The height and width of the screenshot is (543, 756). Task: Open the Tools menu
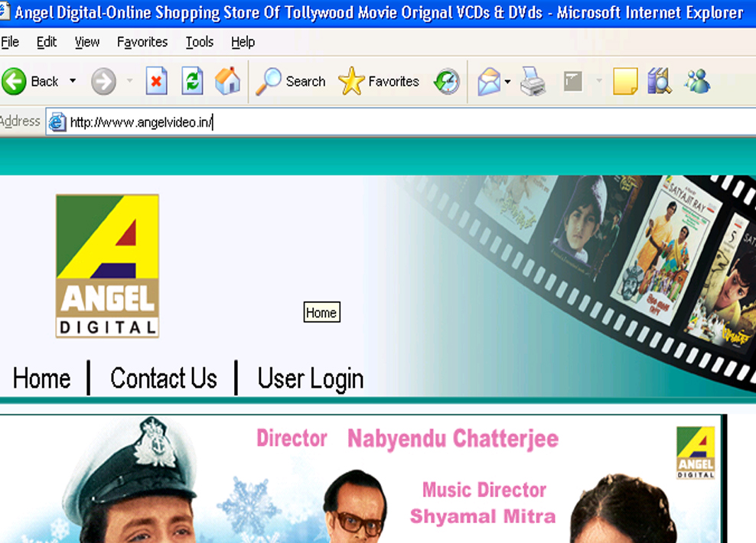(x=200, y=42)
